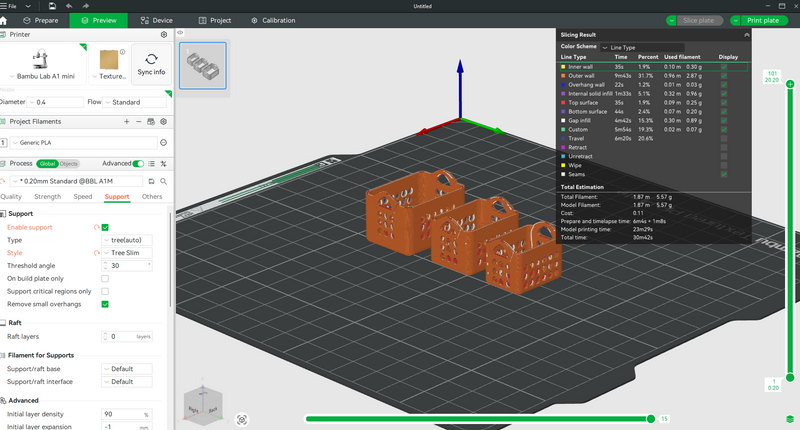Viewport: 800px width, 430px height.
Task: Switch to the Prepare tab
Action: [41, 20]
